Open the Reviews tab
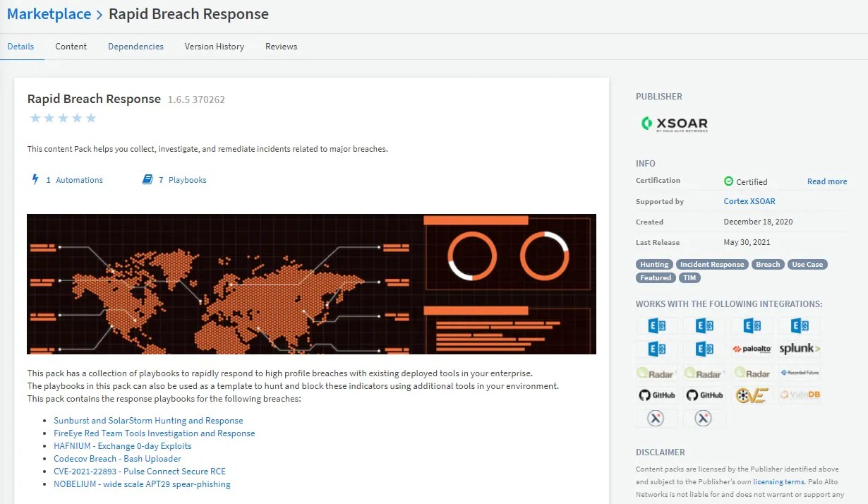868x504 pixels. pyautogui.click(x=281, y=47)
